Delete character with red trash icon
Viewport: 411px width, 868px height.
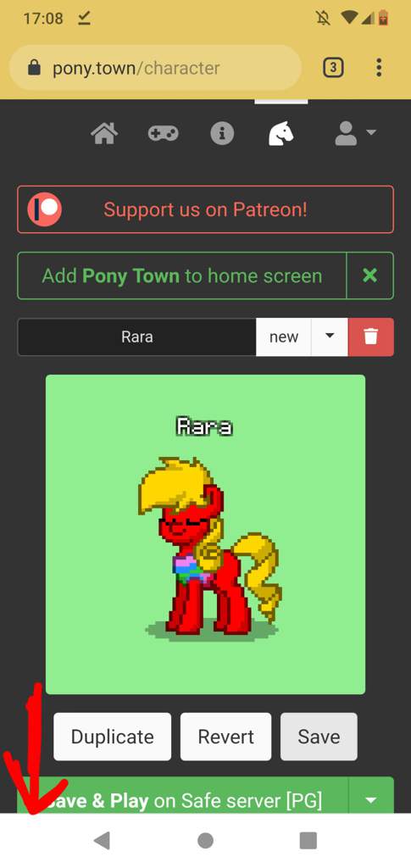pyautogui.click(x=370, y=337)
